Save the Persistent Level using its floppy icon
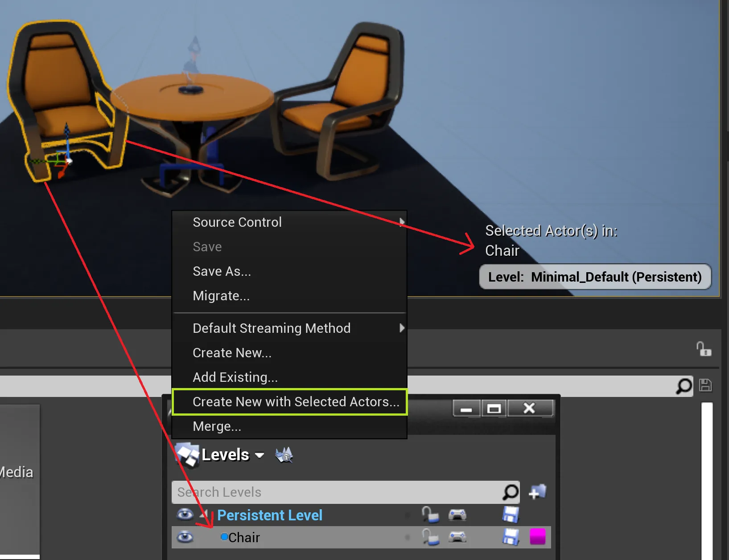Screen dimensions: 729x560 [x=511, y=515]
